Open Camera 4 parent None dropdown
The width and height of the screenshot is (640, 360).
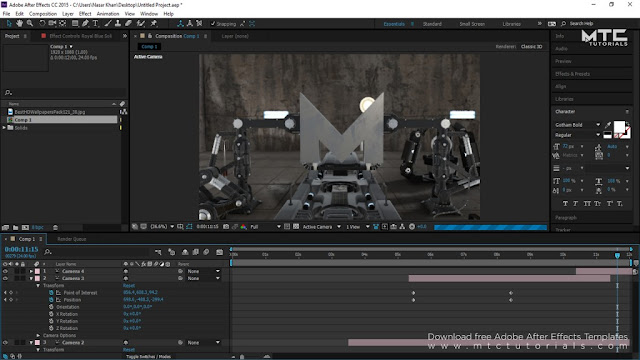[x=203, y=271]
